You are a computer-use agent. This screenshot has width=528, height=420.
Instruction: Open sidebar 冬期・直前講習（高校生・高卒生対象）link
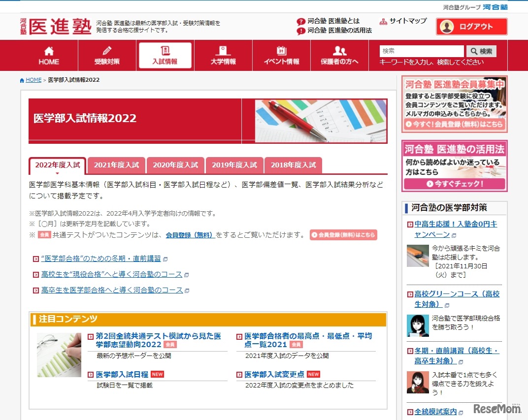pos(457,355)
